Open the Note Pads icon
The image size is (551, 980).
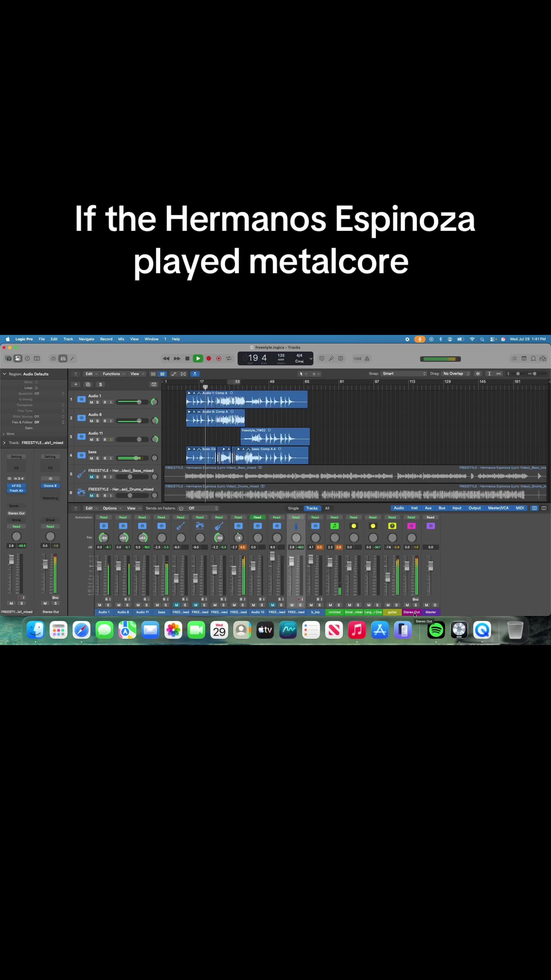[x=524, y=358]
